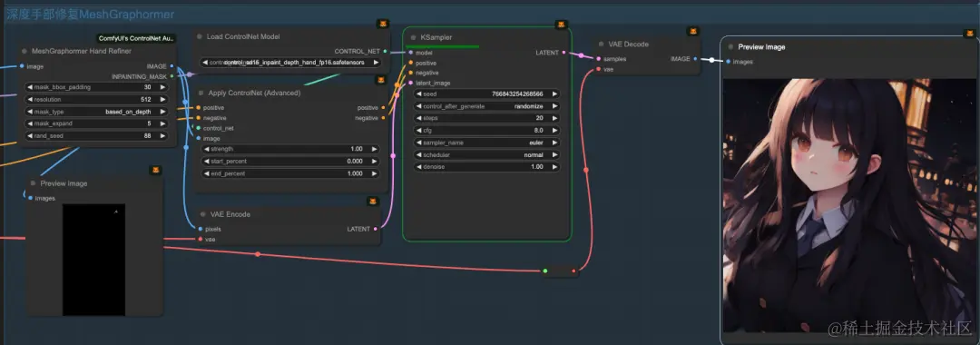The height and width of the screenshot is (345, 980).
Task: Collapse the KSampler node via its title dot
Action: pyautogui.click(x=414, y=37)
